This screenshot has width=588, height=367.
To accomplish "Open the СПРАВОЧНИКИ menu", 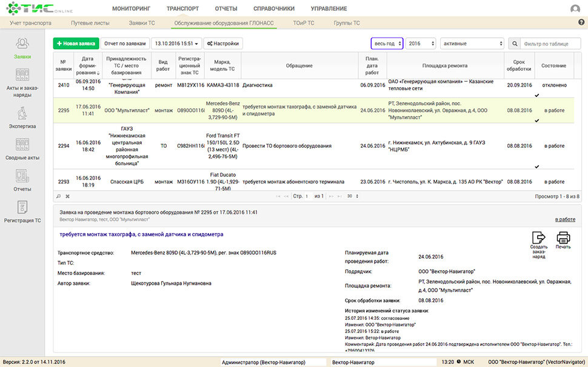I will [274, 8].
